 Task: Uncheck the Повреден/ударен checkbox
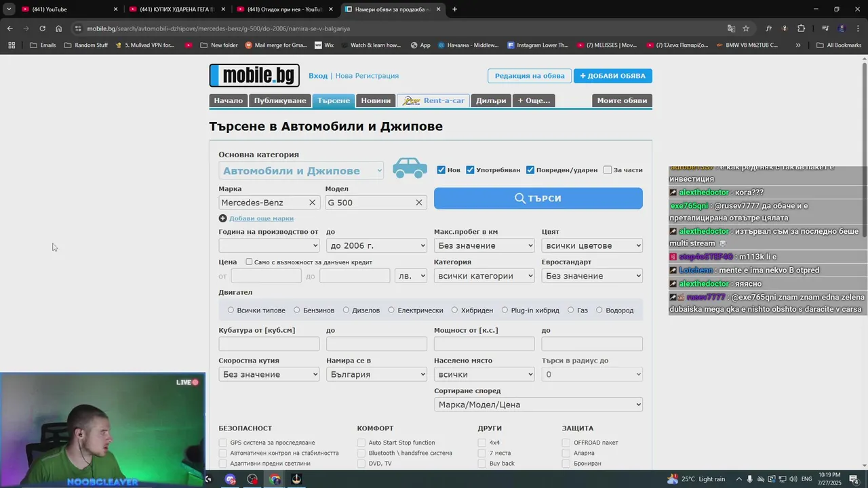tap(530, 170)
